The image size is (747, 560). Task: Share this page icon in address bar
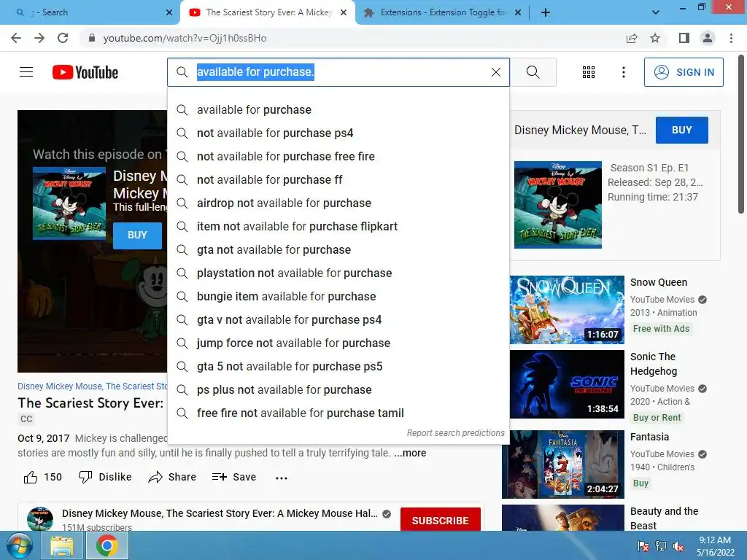pyautogui.click(x=632, y=38)
